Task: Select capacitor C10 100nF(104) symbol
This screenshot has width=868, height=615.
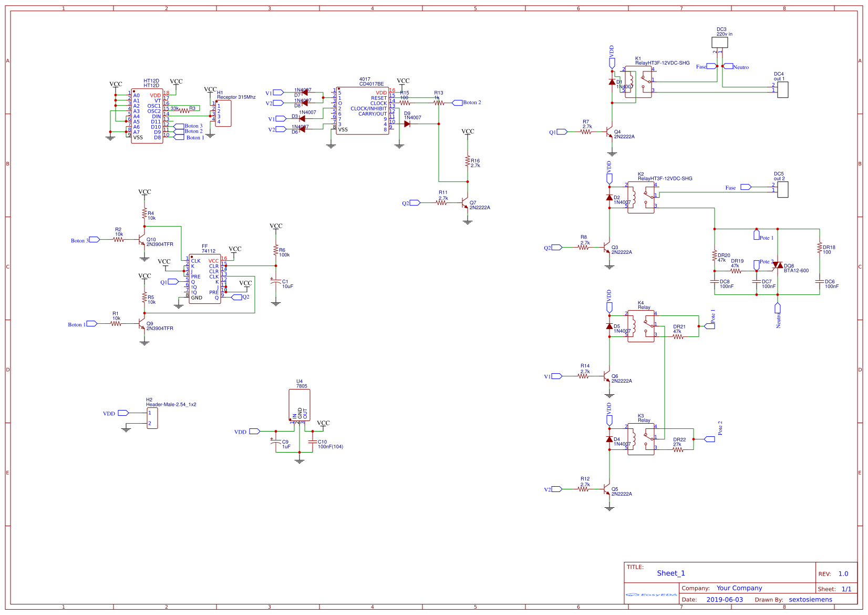Action: click(313, 442)
